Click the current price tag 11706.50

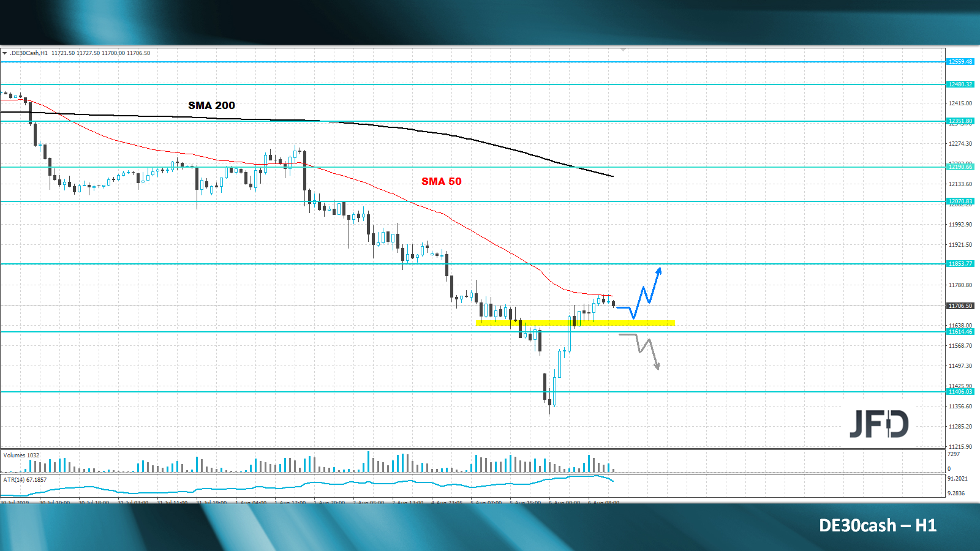(960, 306)
